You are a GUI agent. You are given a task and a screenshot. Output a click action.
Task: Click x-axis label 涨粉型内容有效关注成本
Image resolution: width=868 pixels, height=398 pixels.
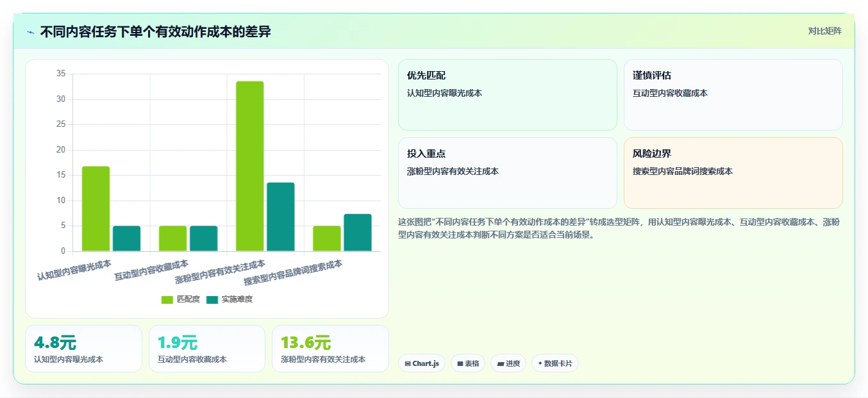tap(220, 272)
